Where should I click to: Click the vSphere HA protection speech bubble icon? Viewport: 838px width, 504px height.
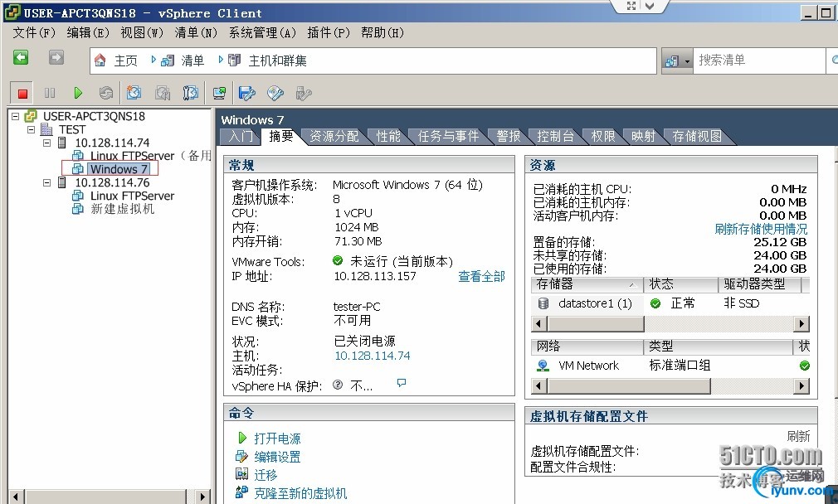point(402,383)
